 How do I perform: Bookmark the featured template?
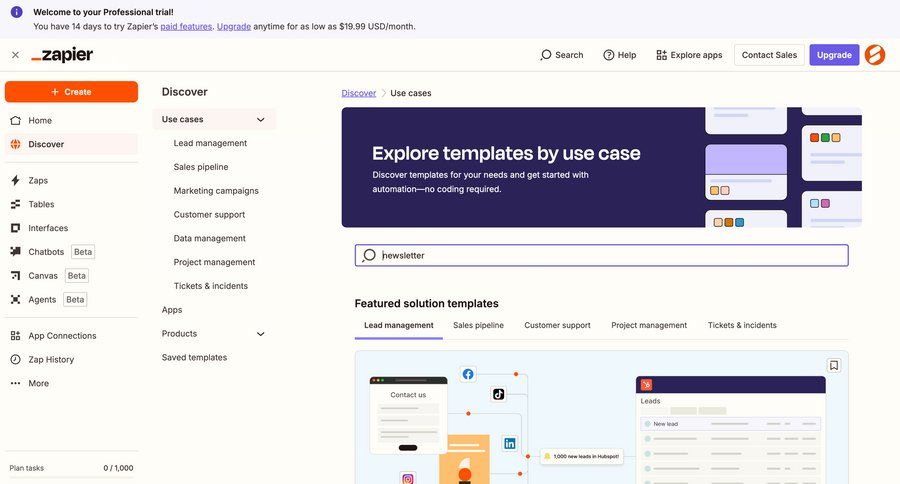(x=834, y=365)
